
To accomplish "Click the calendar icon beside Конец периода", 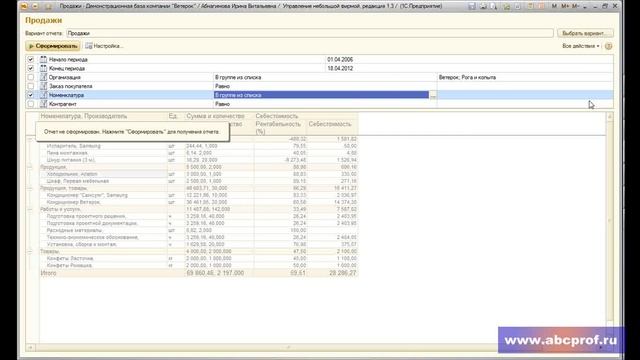I will [43, 68].
